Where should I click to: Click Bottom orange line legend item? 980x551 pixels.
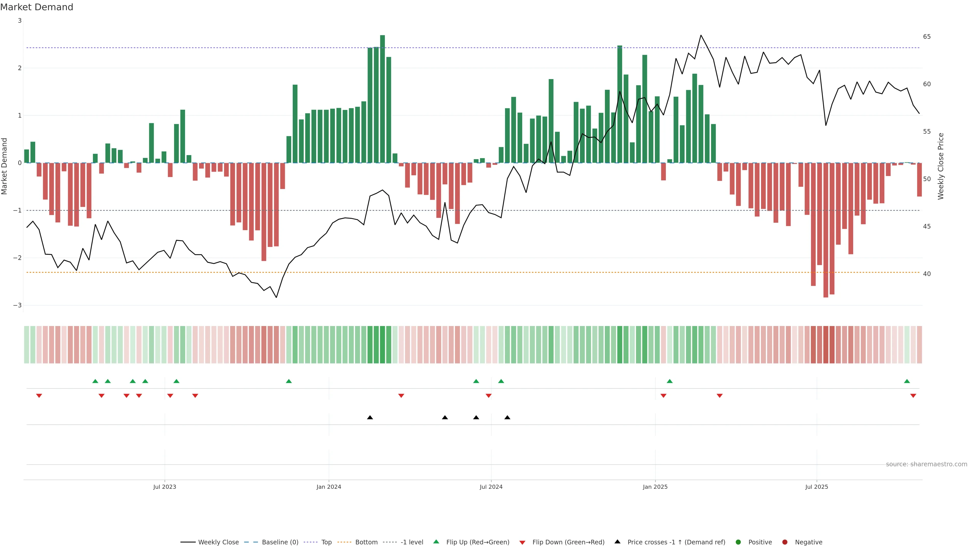[366, 542]
